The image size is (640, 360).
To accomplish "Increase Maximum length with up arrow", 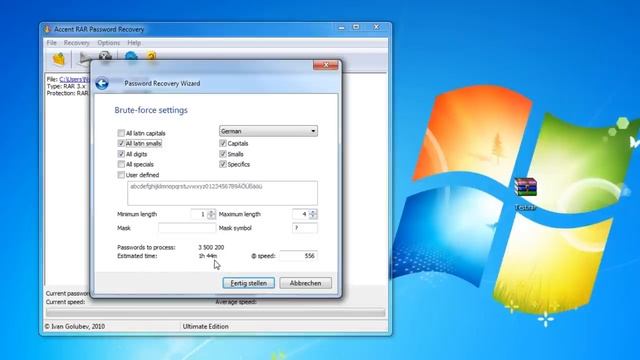I will point(313,211).
